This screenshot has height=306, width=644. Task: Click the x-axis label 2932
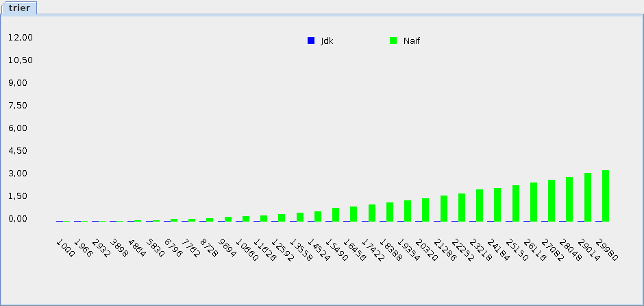[101, 248]
